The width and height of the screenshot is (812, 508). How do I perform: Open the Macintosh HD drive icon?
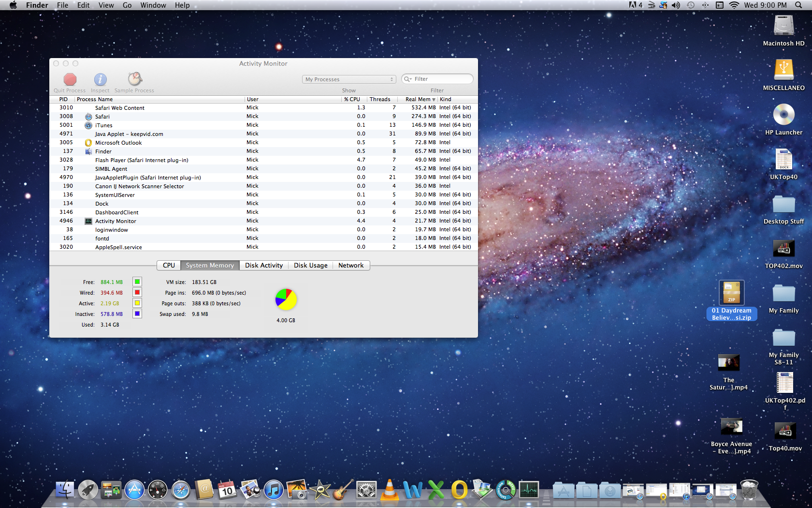tap(783, 26)
